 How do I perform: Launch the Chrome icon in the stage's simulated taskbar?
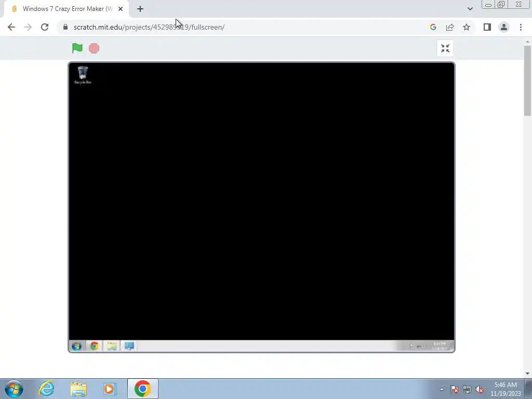coord(95,346)
